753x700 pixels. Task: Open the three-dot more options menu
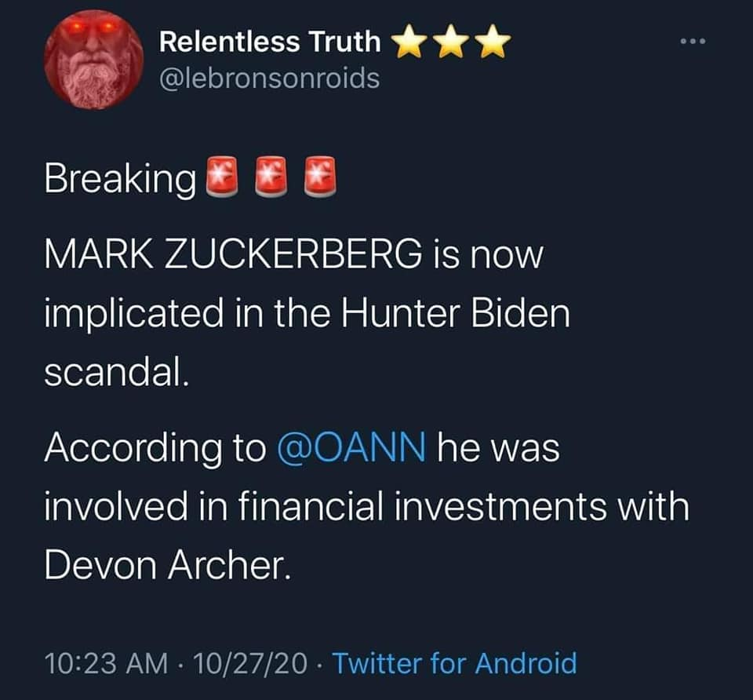point(693,41)
